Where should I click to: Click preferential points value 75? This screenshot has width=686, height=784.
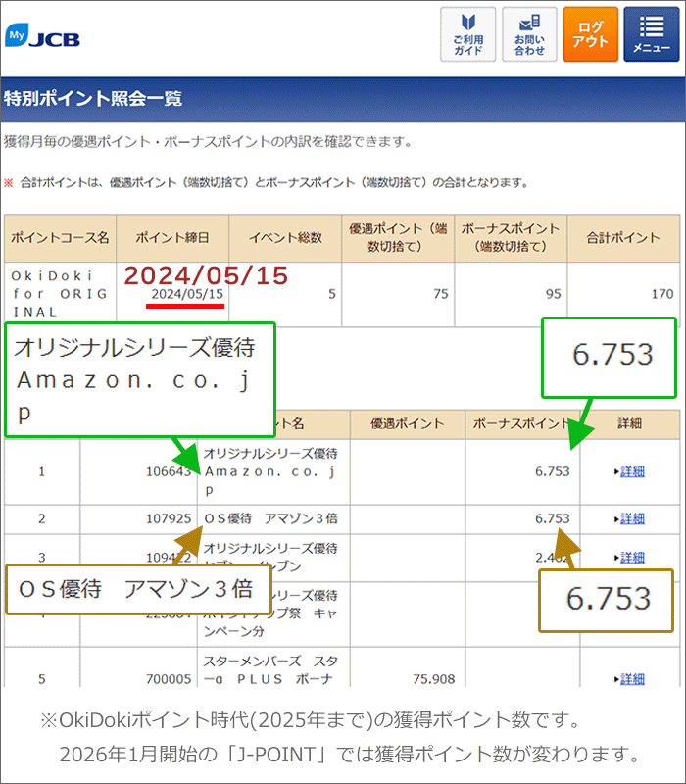440,294
